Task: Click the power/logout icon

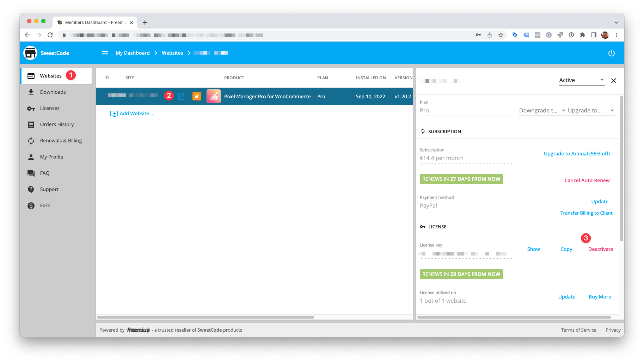Action: (x=612, y=53)
